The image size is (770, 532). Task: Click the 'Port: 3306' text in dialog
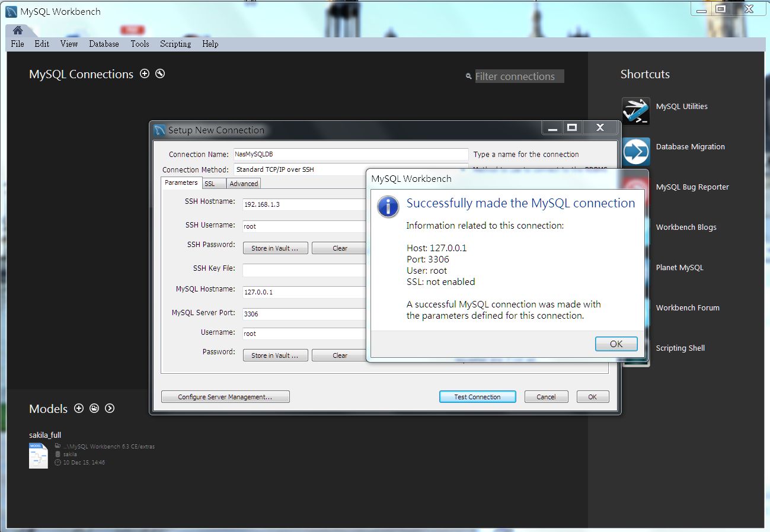[428, 259]
